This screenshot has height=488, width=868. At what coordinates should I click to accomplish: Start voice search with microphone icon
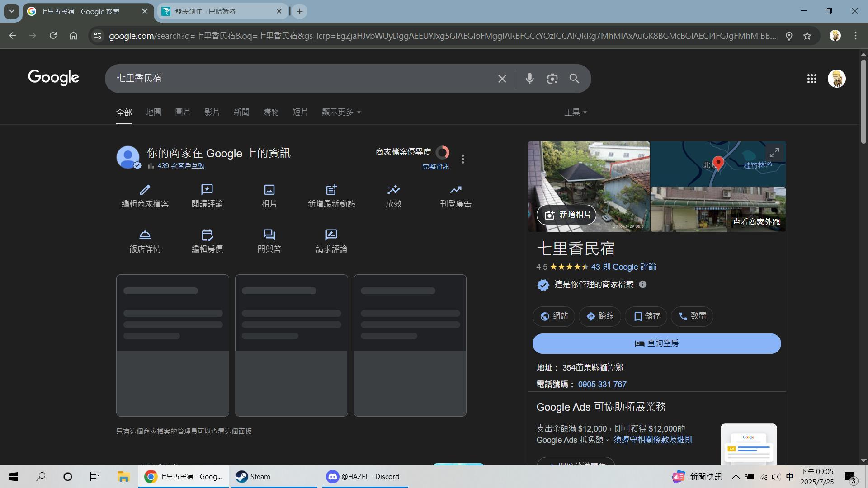pos(529,79)
